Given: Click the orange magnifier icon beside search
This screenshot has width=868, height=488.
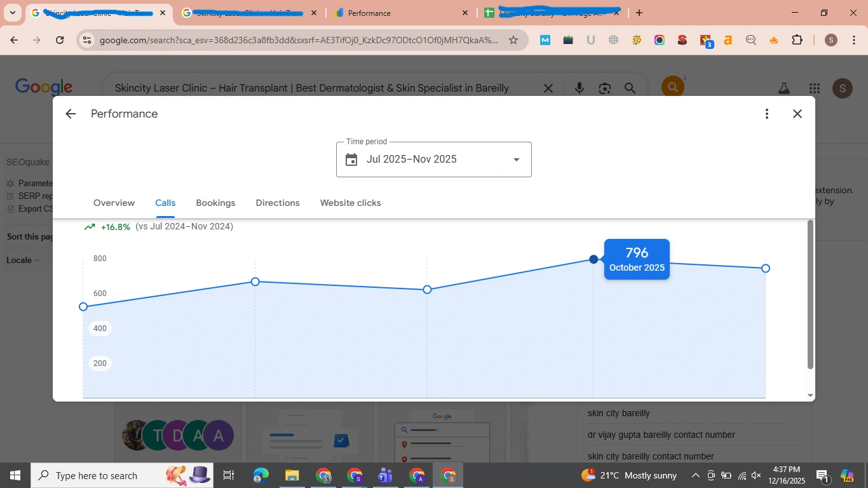Looking at the screenshot, I should tap(673, 87).
